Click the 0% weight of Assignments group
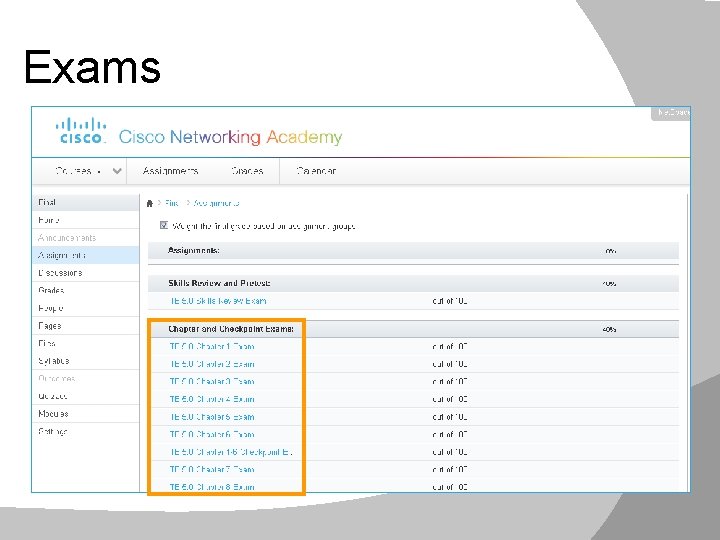This screenshot has width=720, height=540. tap(610, 251)
